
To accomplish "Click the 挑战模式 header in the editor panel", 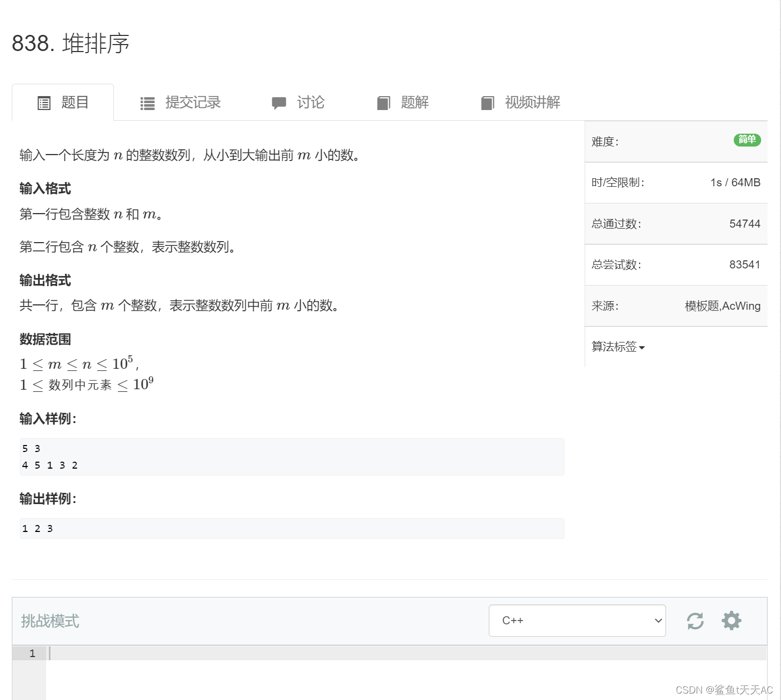I will click(x=49, y=621).
